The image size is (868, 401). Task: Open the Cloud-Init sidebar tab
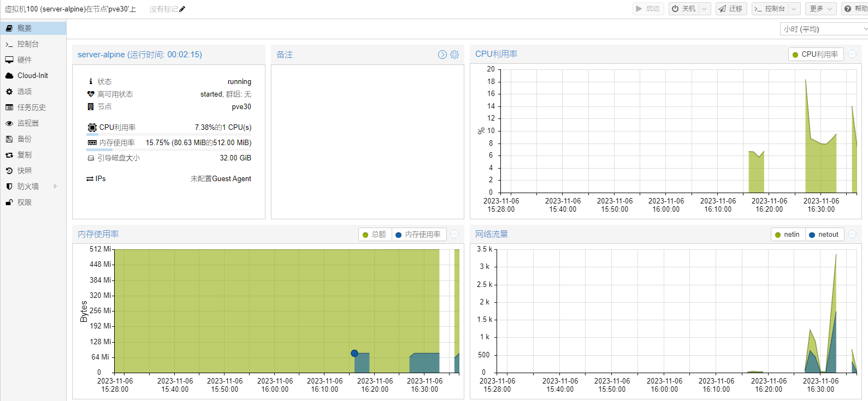[x=33, y=75]
